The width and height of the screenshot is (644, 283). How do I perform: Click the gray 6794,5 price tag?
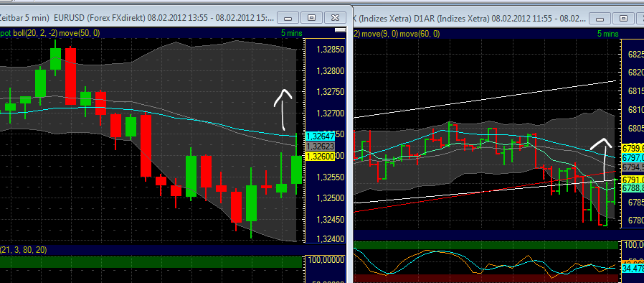pos(633,168)
